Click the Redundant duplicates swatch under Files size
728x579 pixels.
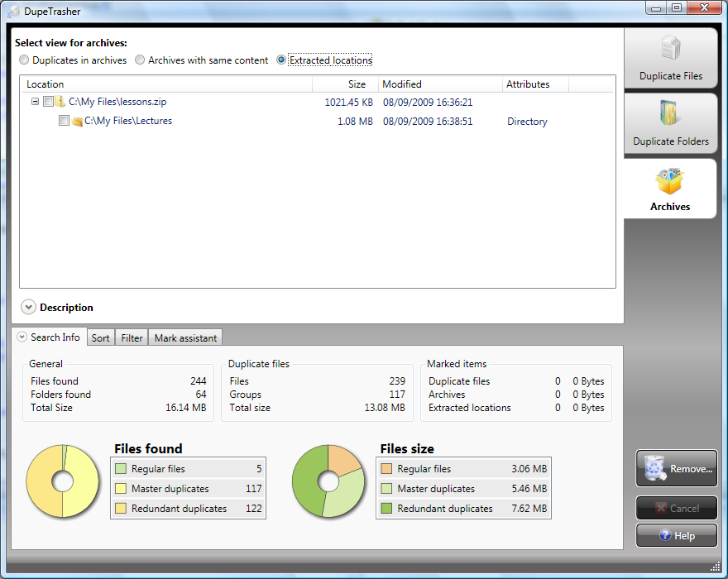386,508
